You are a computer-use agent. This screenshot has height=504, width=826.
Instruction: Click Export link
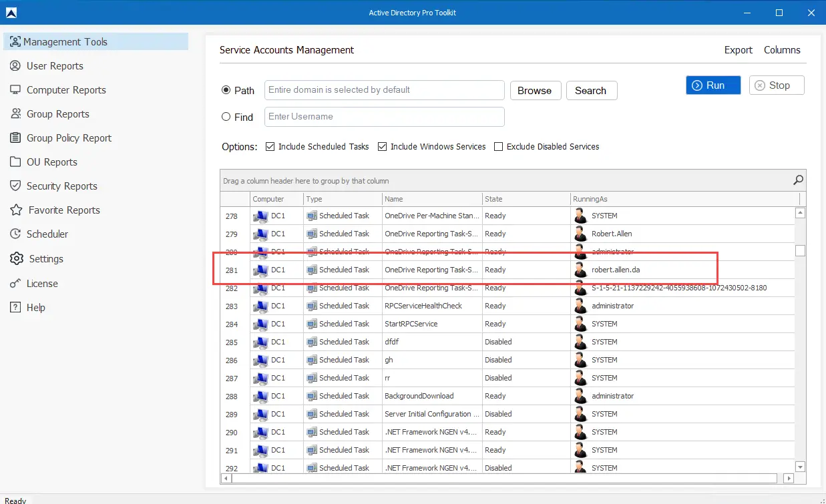(x=739, y=50)
